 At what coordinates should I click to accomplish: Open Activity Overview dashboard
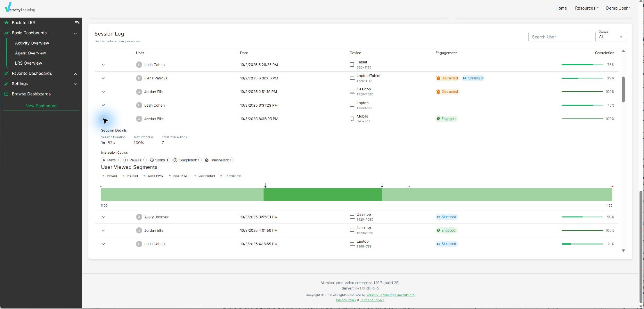point(32,43)
